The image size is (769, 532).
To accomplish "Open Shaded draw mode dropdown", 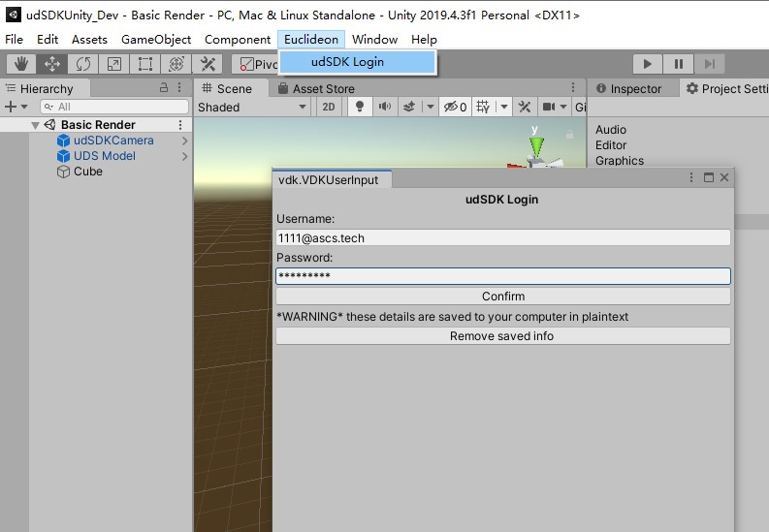I will [x=252, y=107].
